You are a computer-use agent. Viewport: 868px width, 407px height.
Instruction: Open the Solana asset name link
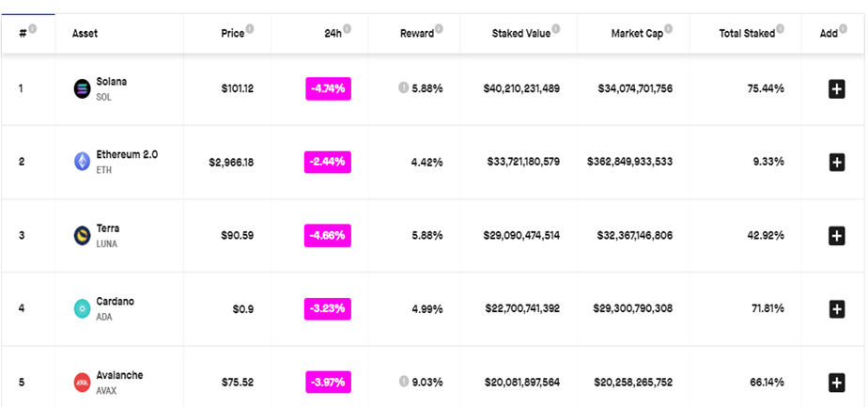click(x=111, y=82)
